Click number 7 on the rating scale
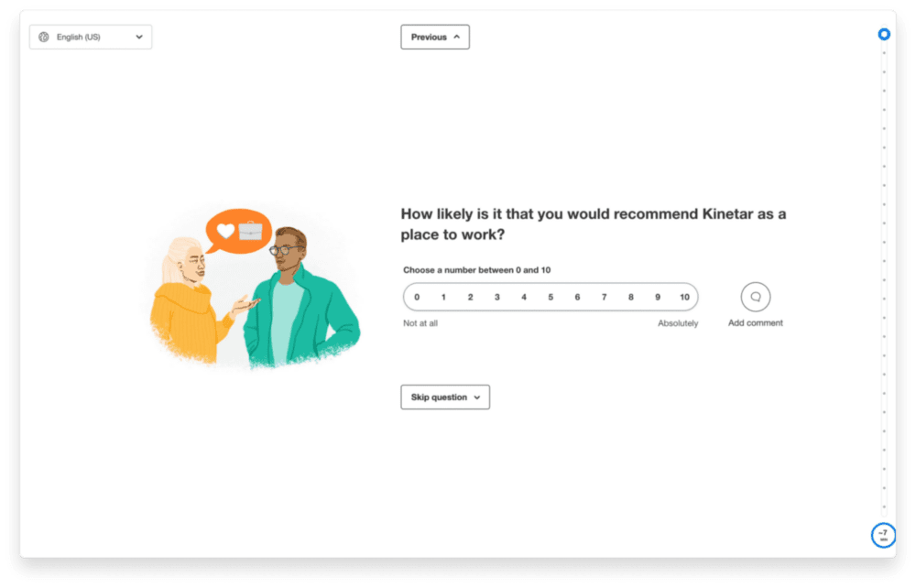Viewport: 916px width, 588px height. (x=604, y=297)
